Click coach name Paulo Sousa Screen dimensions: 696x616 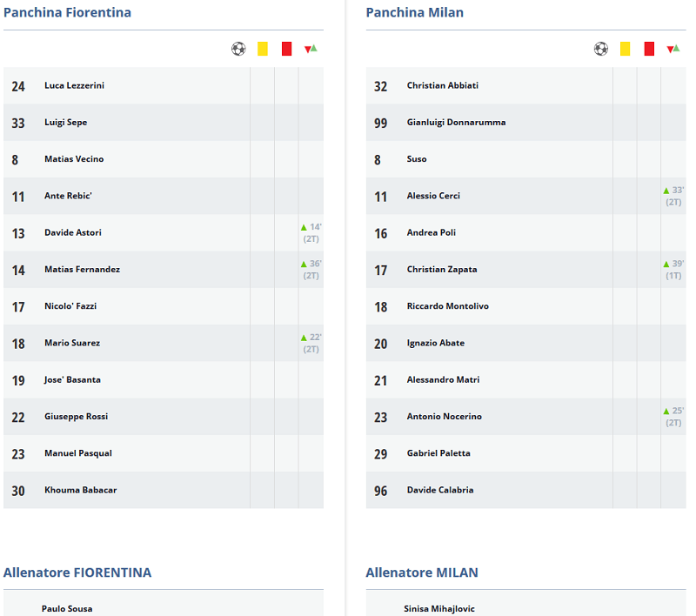pos(67,608)
